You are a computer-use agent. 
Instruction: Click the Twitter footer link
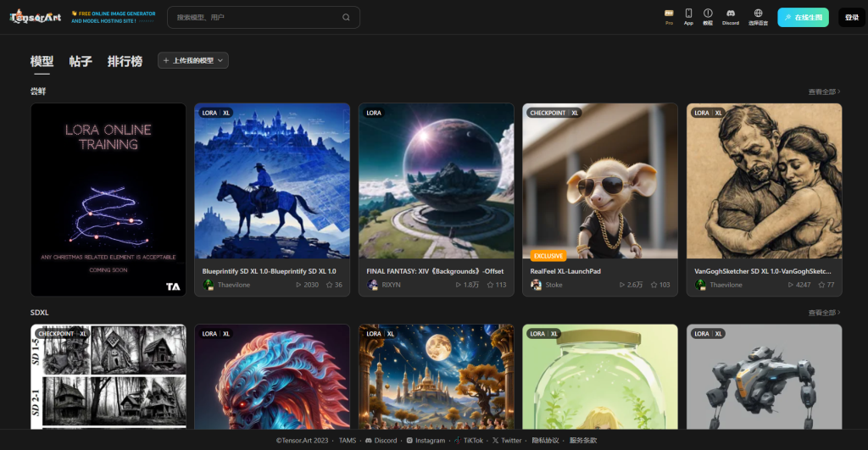coord(507,441)
